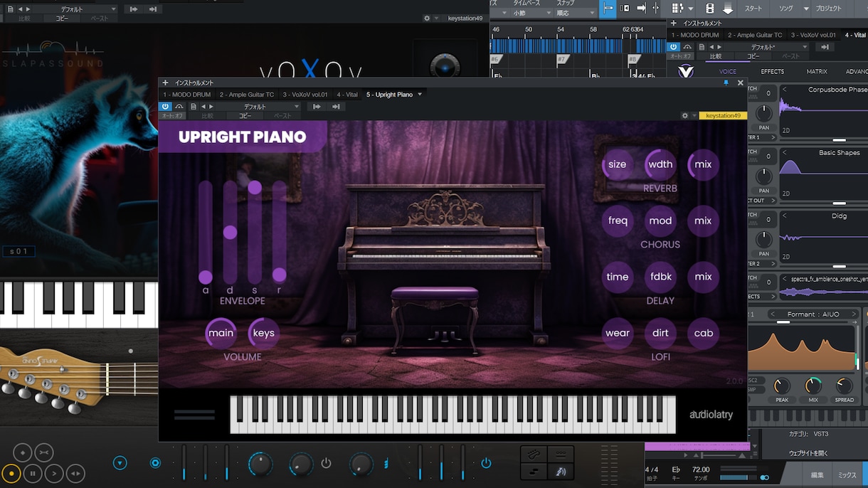Screen dimensions: 868x488
Task: Click previous arrow of Corpusbode Phase wavetable
Action: [785, 90]
